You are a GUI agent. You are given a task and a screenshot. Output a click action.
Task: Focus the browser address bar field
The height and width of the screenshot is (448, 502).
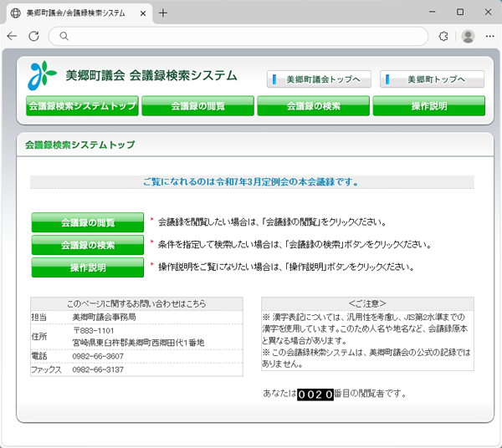[x=238, y=36]
